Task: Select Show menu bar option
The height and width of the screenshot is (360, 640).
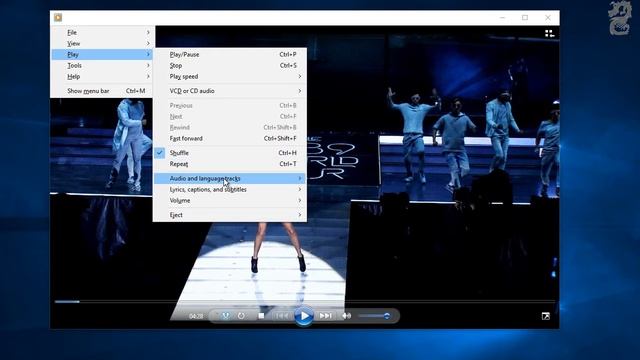Action: [x=102, y=91]
